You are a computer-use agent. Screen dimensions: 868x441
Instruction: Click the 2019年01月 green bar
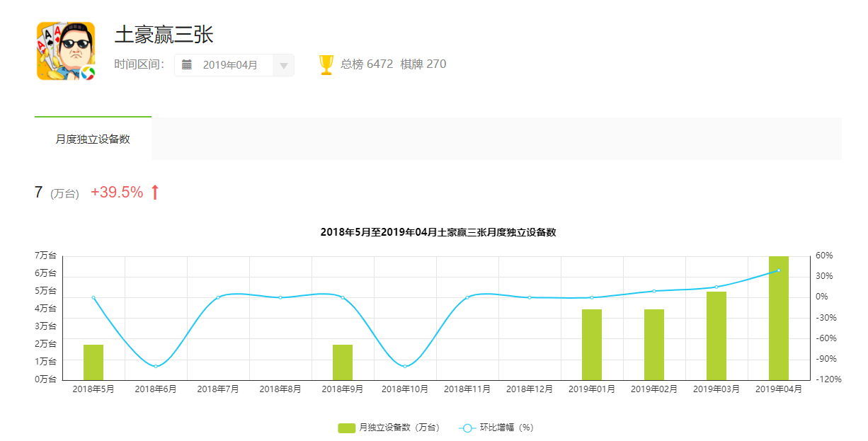click(592, 345)
